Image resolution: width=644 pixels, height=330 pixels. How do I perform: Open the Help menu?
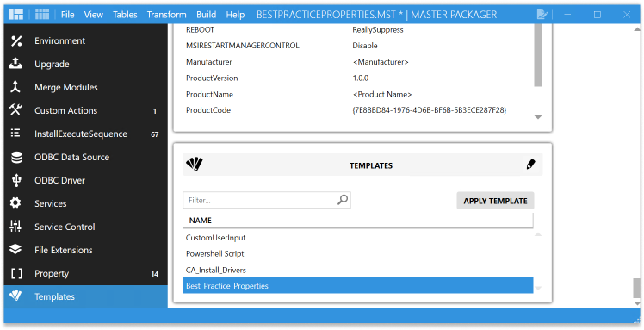(235, 15)
